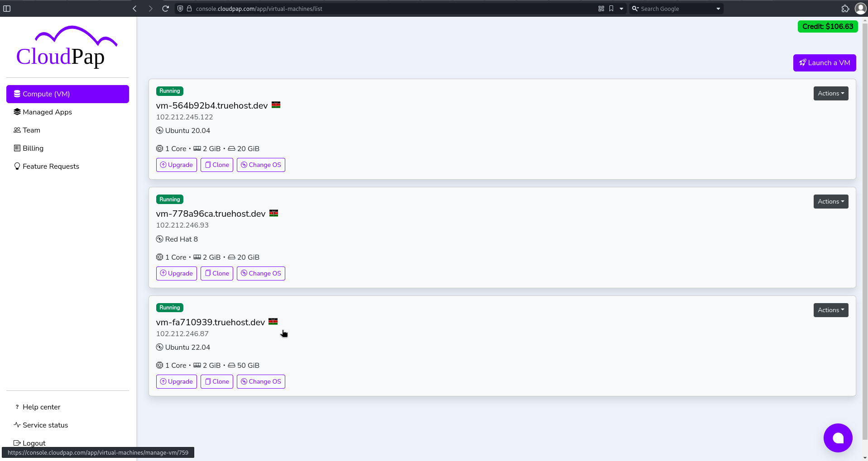Click the Feature Requests lightbulb icon
The height and width of the screenshot is (461, 868).
(17, 166)
